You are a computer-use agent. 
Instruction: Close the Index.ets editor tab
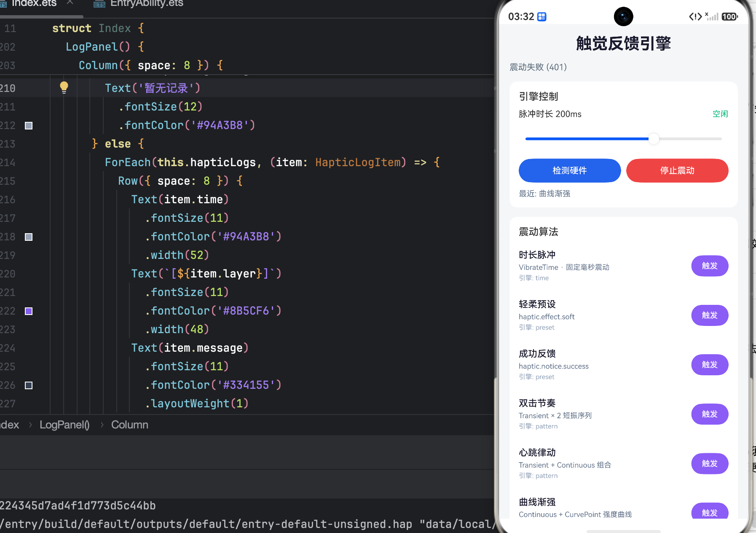(70, 2)
